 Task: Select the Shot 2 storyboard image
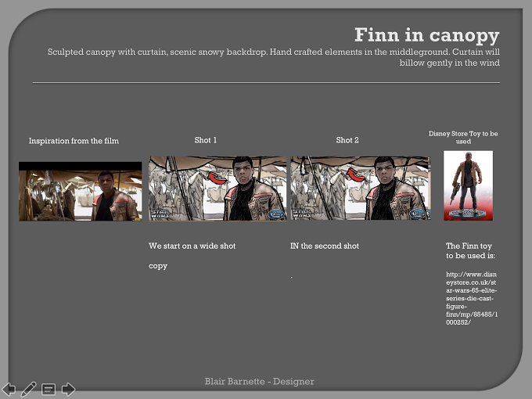pos(361,188)
